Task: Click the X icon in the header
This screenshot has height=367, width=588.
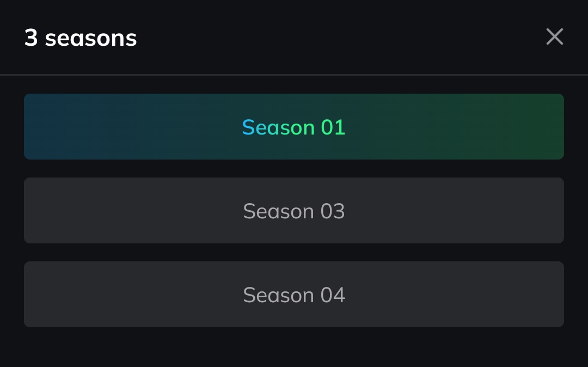Action: 554,37
